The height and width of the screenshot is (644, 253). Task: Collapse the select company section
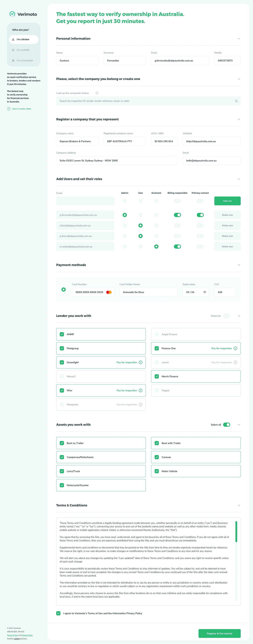pos(239,79)
